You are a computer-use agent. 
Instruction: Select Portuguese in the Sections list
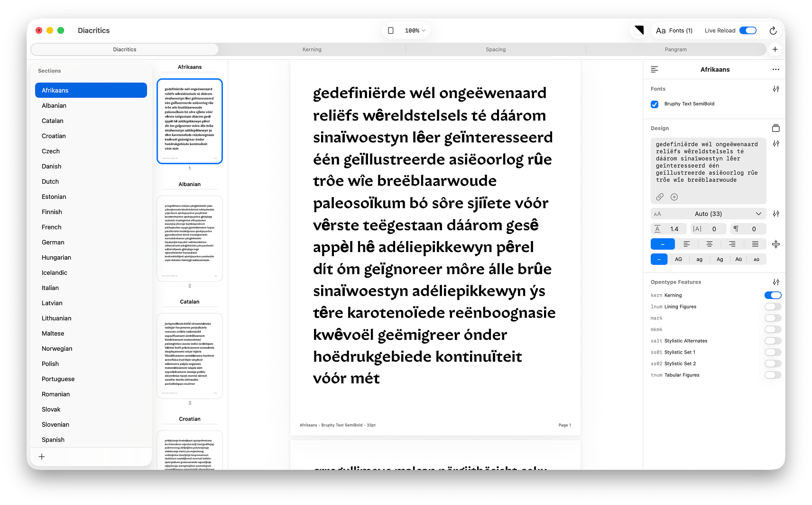click(91, 379)
